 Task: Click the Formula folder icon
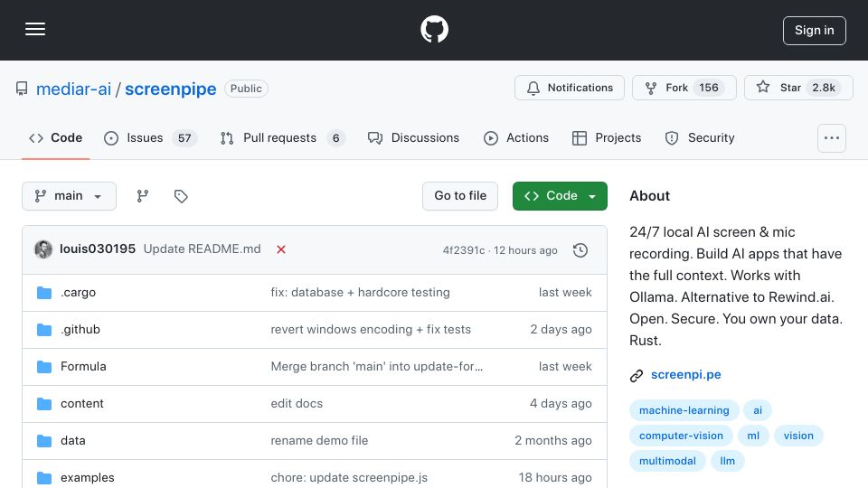tap(44, 367)
